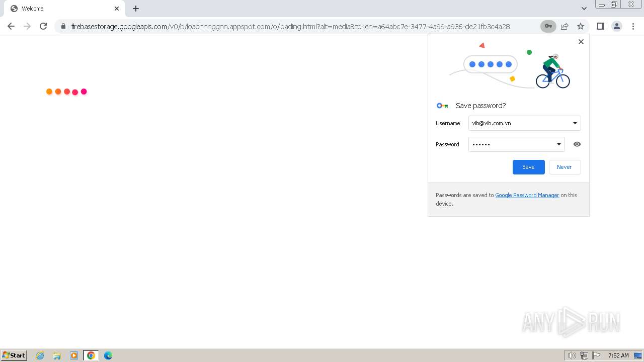Launch Microsoft Edge from taskbar
Viewport: 644px width, 362px height.
point(108,355)
